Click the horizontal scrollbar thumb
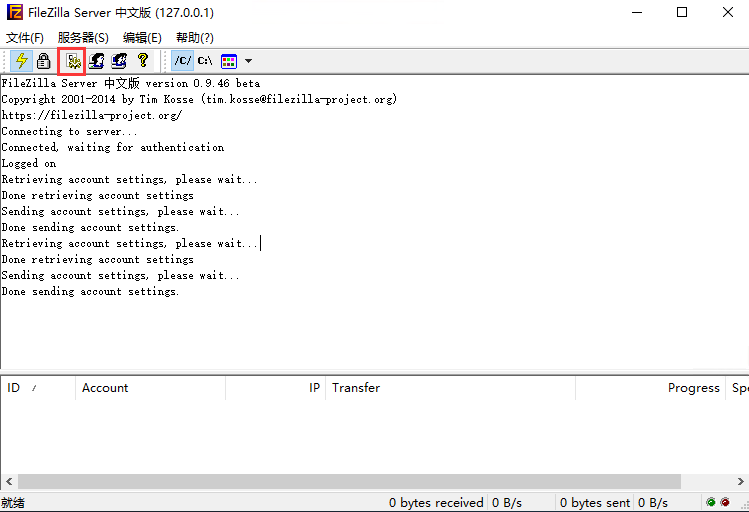 (x=349, y=481)
